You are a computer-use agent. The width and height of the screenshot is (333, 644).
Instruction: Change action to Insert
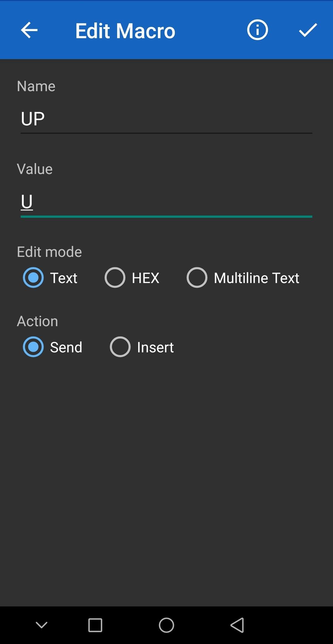coord(120,347)
